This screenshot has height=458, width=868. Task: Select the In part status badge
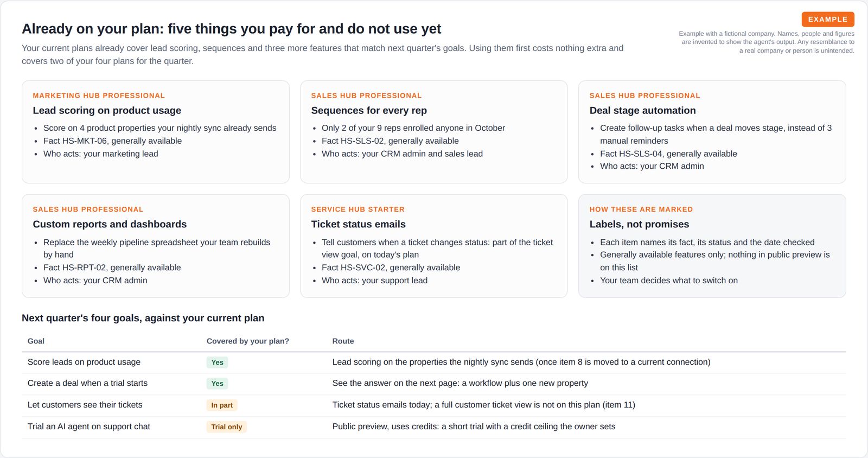[222, 405]
